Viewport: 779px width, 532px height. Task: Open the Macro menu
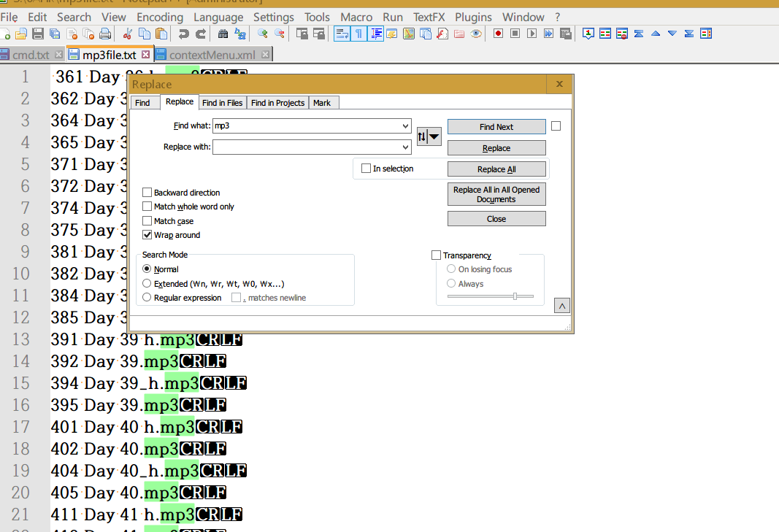pyautogui.click(x=356, y=18)
